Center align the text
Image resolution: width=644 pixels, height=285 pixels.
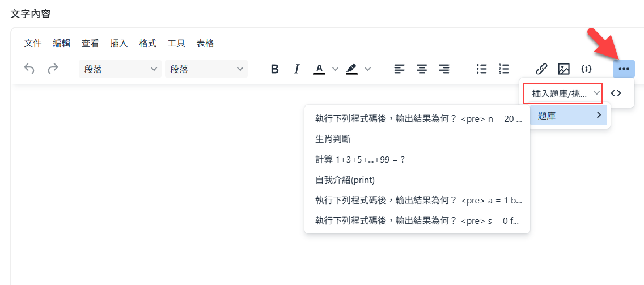[x=422, y=69]
